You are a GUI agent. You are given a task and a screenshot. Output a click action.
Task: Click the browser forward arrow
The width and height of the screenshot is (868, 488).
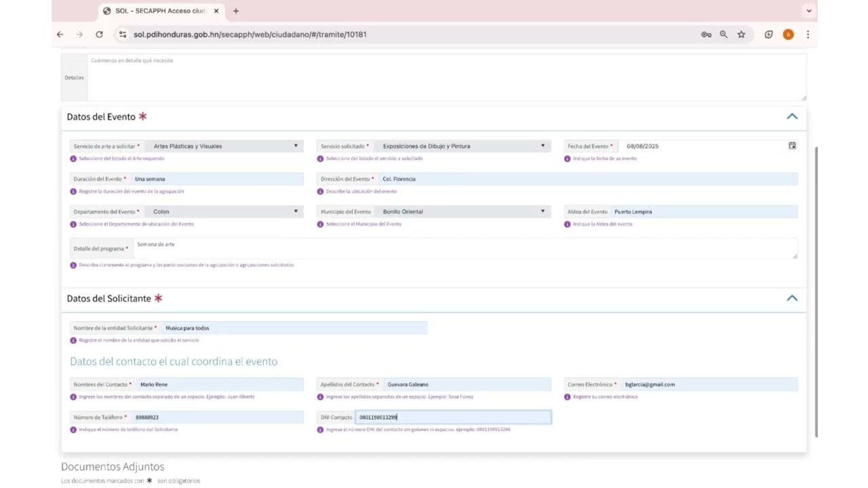pos(79,35)
